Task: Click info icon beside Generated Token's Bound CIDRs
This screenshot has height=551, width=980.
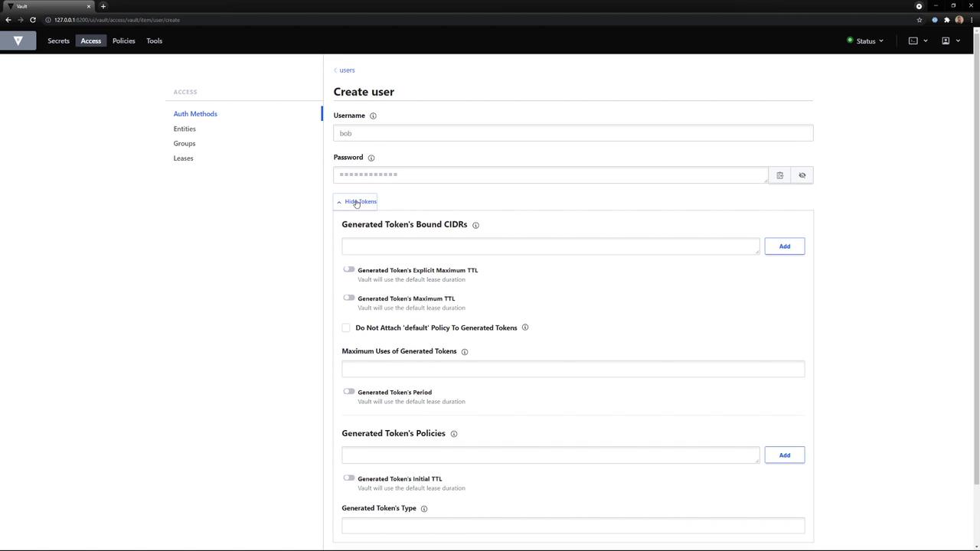Action: coord(475,225)
